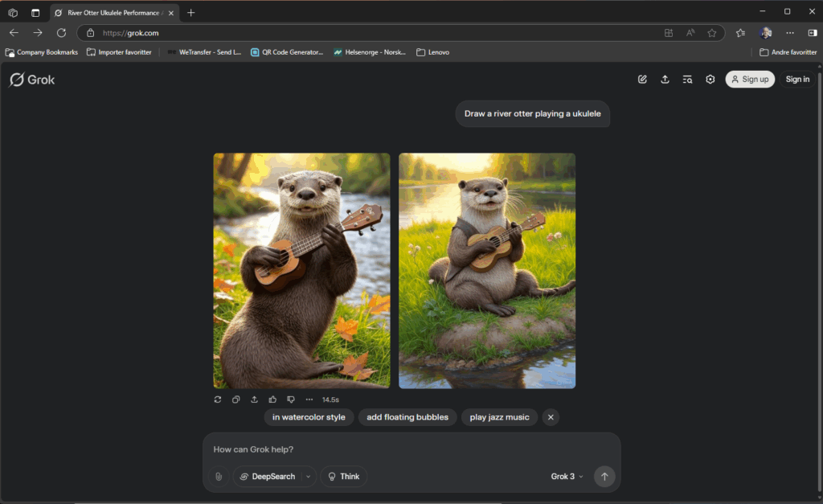Screen dimensions: 823x504
Task: Open Grok settings gear icon
Action: pyautogui.click(x=710, y=80)
